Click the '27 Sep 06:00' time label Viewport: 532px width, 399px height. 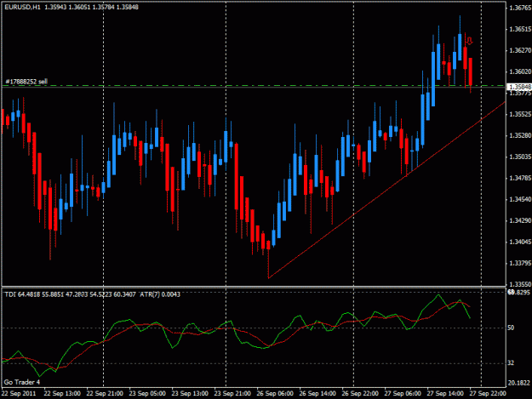[403, 394]
